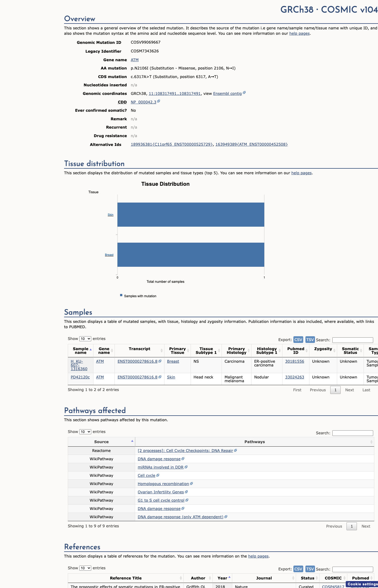Open genomic coordinates 11:108317491..108317491 link

click(175, 94)
